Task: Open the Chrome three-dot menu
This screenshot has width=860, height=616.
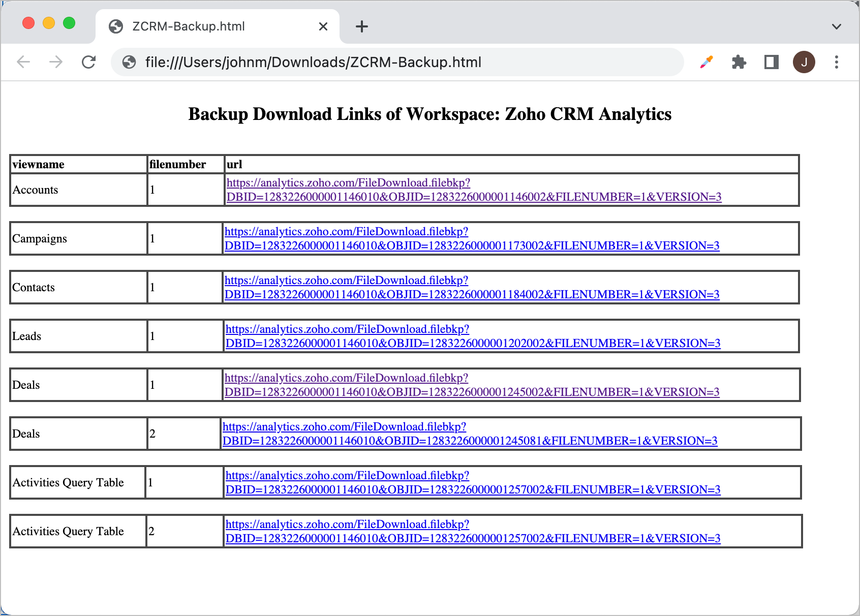Action: pyautogui.click(x=837, y=62)
